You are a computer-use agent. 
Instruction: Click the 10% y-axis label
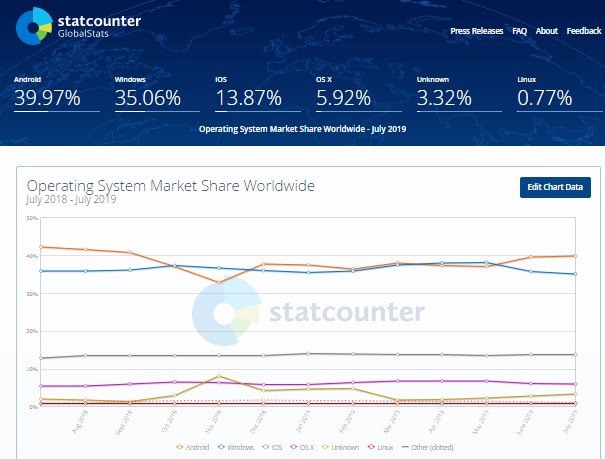(32, 370)
